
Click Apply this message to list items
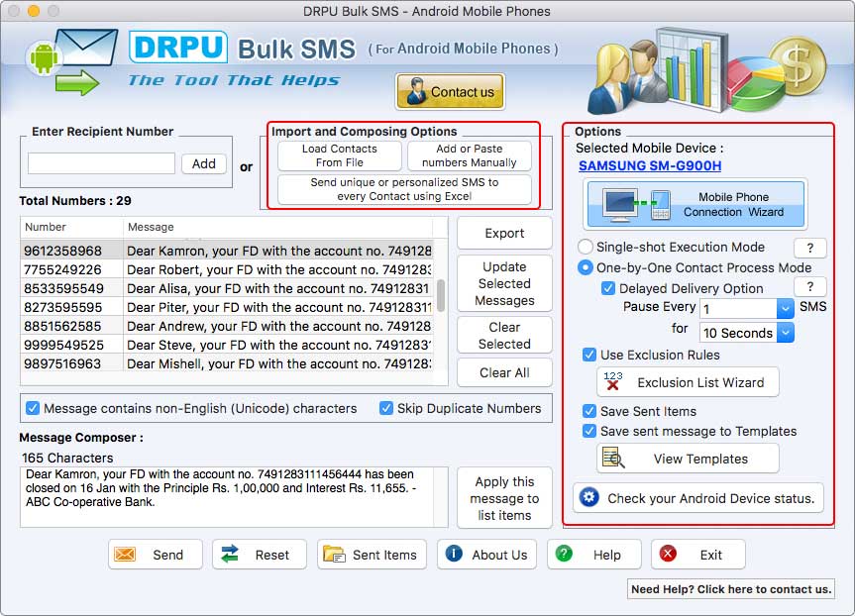[504, 498]
